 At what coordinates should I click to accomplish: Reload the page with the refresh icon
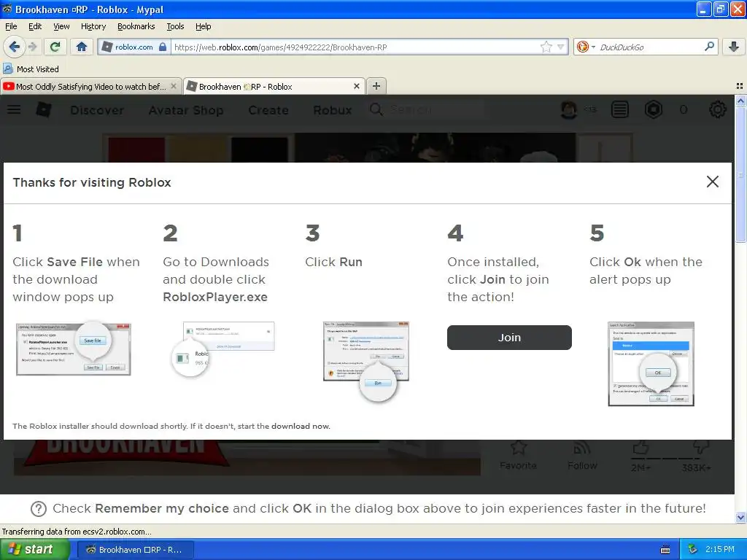pos(55,47)
